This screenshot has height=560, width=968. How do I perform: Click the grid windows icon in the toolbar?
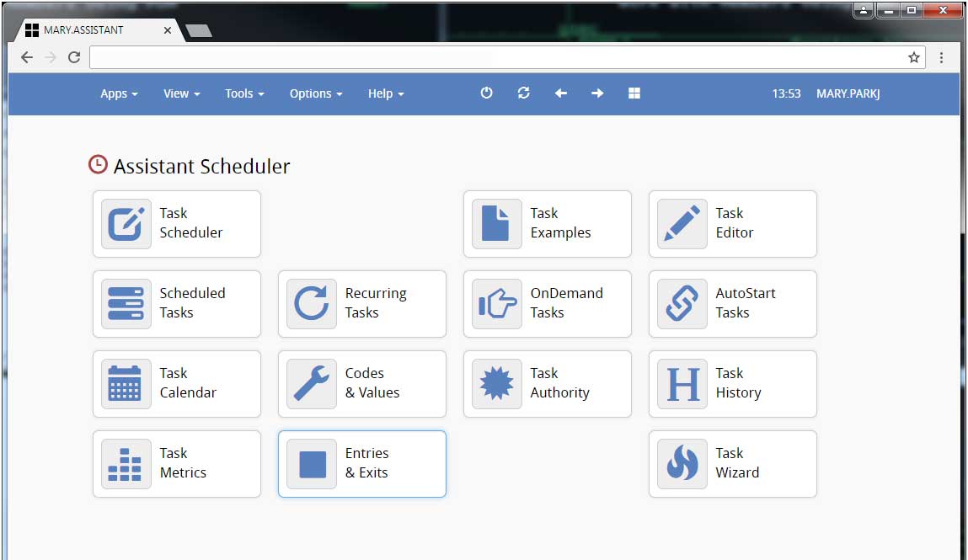point(634,93)
